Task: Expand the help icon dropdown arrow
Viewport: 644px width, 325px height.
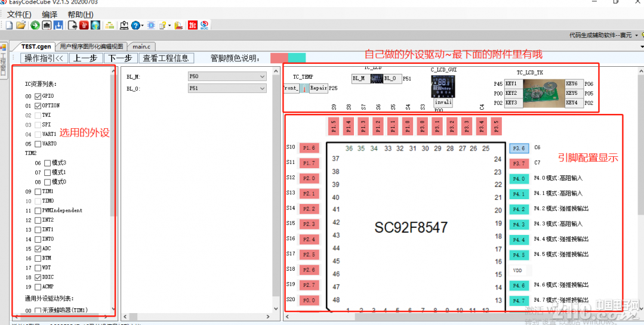Action: click(x=142, y=26)
